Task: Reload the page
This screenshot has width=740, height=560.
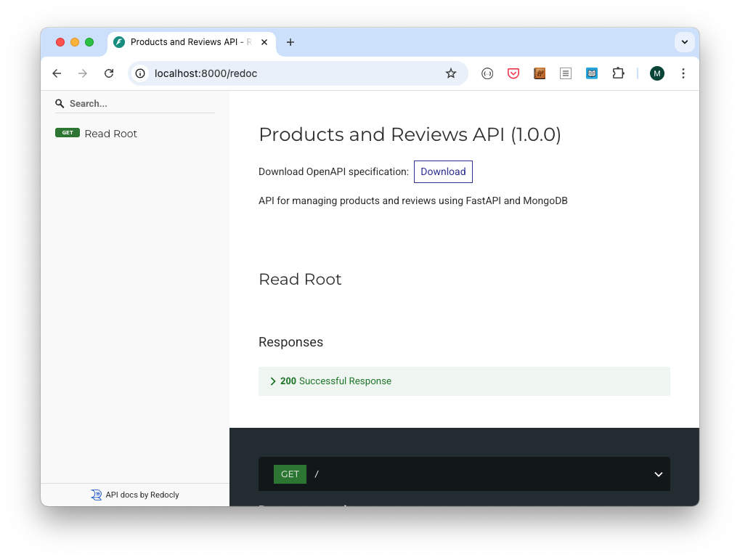Action: point(109,73)
